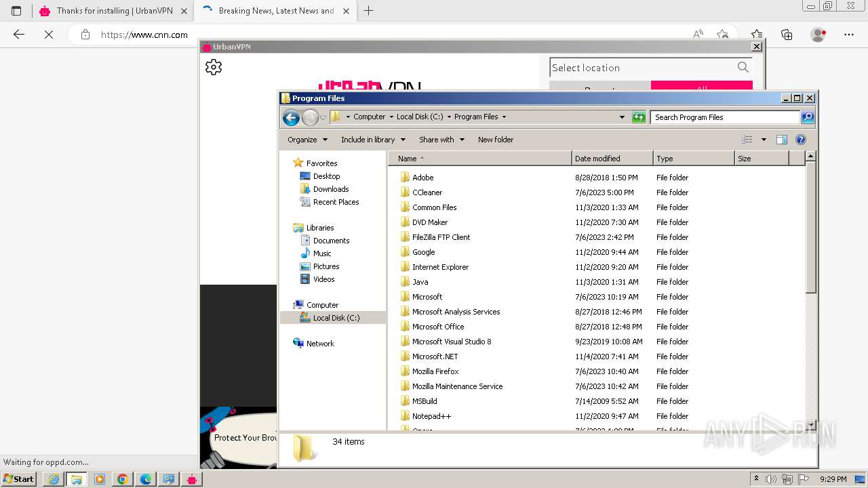
Task: Select the Adobe folder
Action: (422, 178)
